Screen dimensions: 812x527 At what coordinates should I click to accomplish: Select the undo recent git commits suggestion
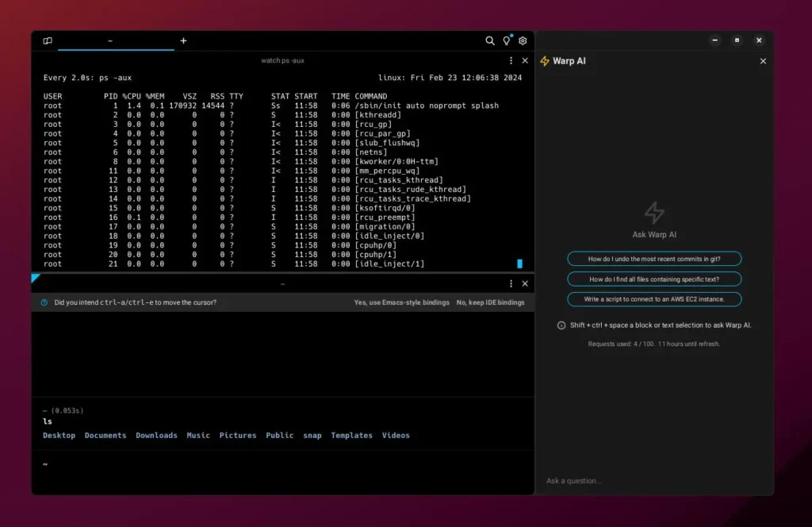pyautogui.click(x=654, y=259)
